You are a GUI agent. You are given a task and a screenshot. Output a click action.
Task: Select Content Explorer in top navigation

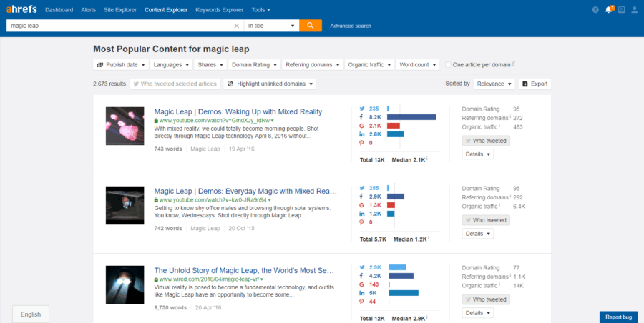point(166,10)
